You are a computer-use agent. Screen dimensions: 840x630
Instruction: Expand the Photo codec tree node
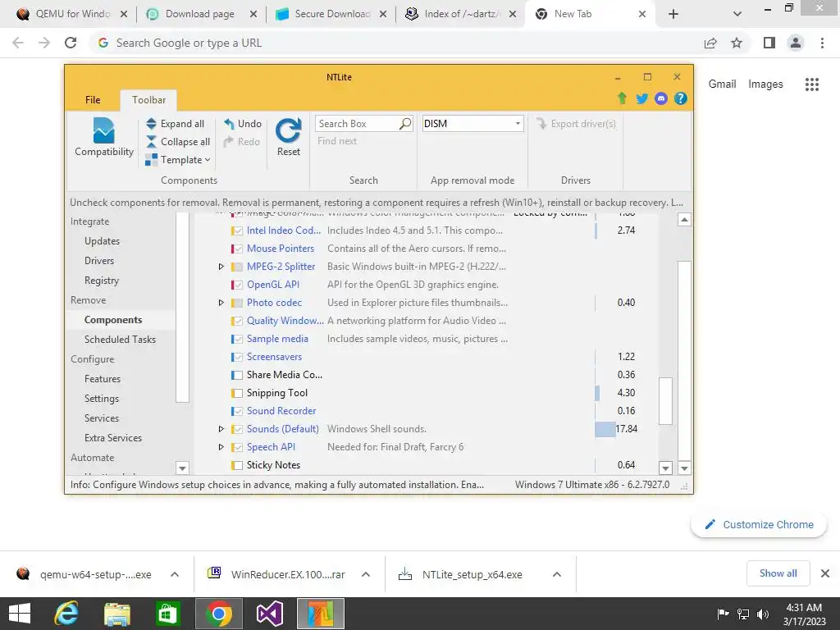point(221,303)
